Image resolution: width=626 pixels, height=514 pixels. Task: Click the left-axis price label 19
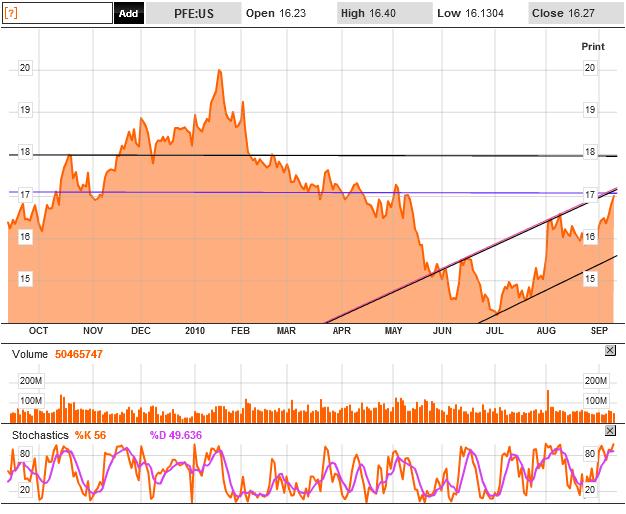pyautogui.click(x=25, y=110)
